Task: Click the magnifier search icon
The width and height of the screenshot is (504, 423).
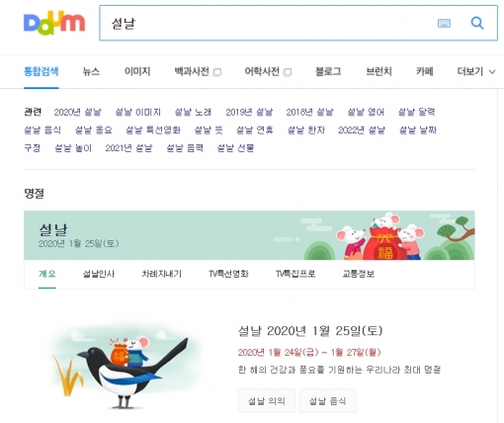Action: (x=477, y=23)
